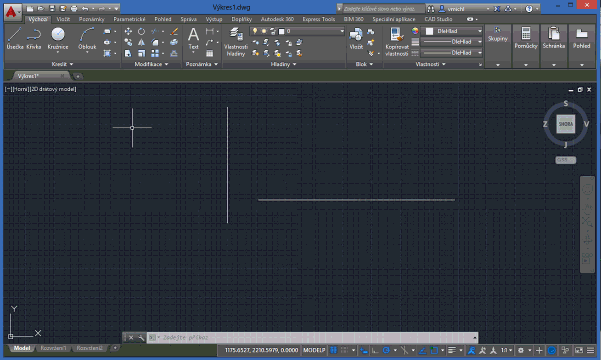Select the Erase pencil icon in Modifikace

(x=174, y=31)
